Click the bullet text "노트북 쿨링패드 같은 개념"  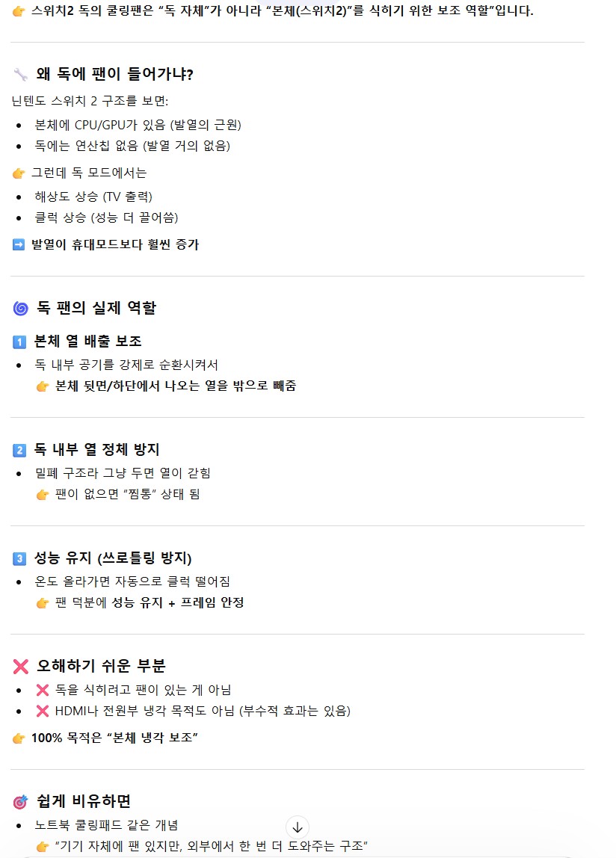[106, 826]
